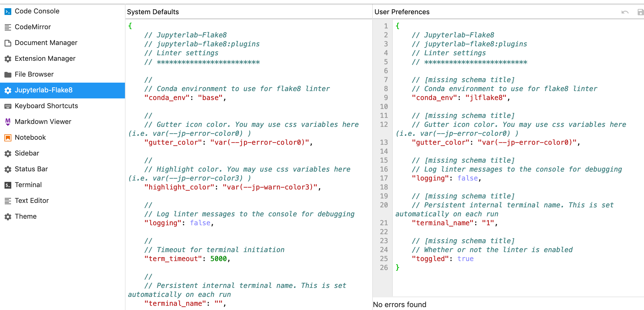
Task: Select Sidebar settings entry
Action: click(x=62, y=153)
